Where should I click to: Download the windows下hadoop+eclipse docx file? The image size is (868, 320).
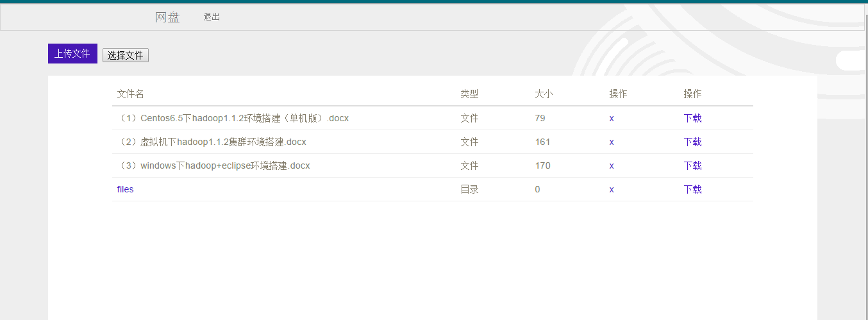coord(692,165)
